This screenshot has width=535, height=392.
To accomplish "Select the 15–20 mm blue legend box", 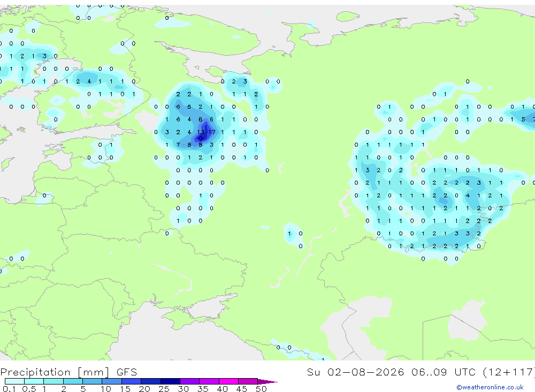I will pyautogui.click(x=131, y=381).
